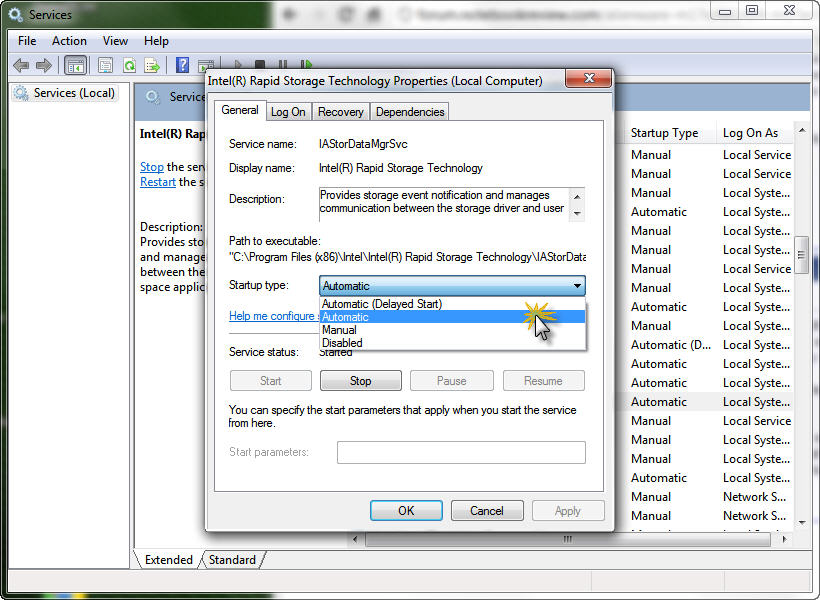Click the Services window title bar icon

(x=16, y=15)
